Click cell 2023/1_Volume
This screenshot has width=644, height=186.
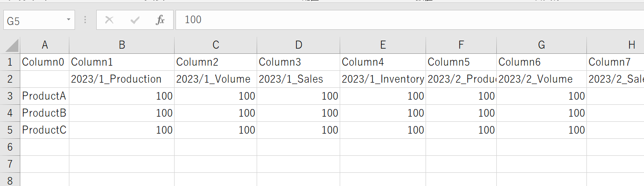point(216,79)
